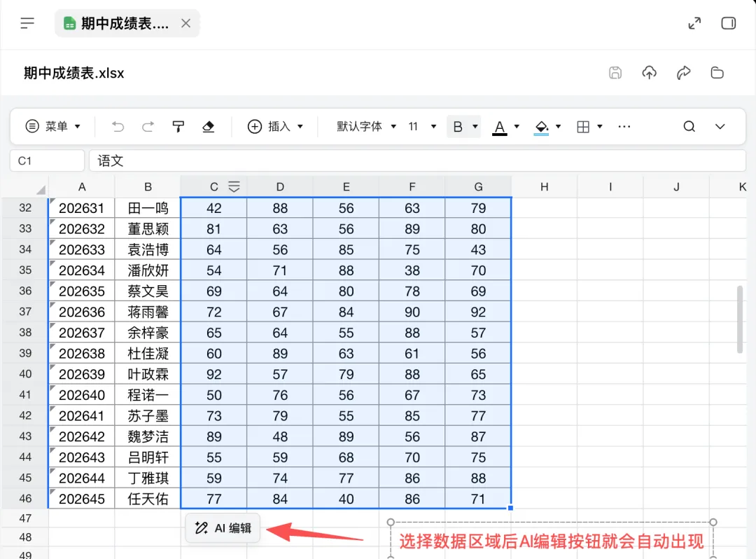The height and width of the screenshot is (559, 756).
Task: Click name cell 魏梦洁
Action: point(148,436)
